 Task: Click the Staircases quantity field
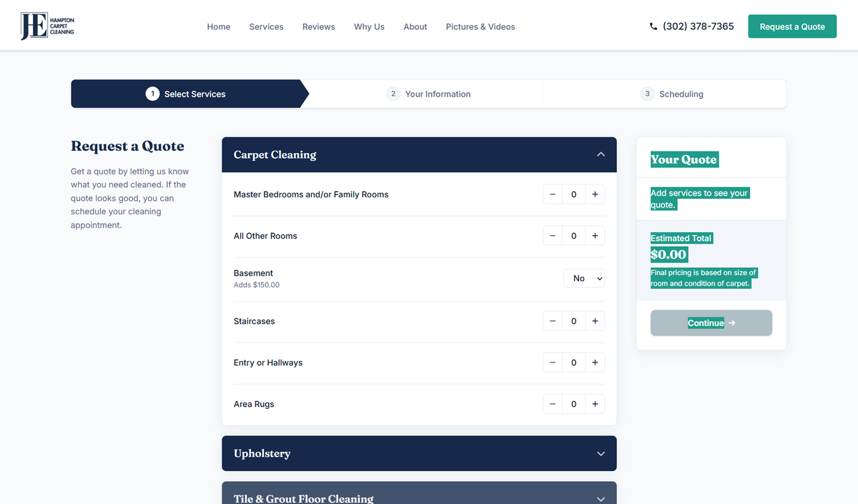(573, 321)
